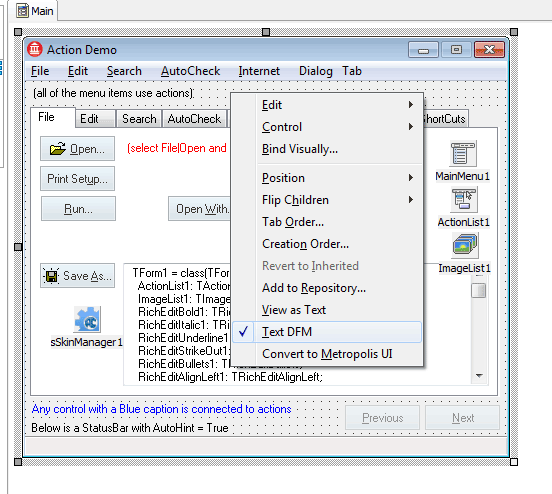Expand the Control submenu arrow

pyautogui.click(x=411, y=127)
